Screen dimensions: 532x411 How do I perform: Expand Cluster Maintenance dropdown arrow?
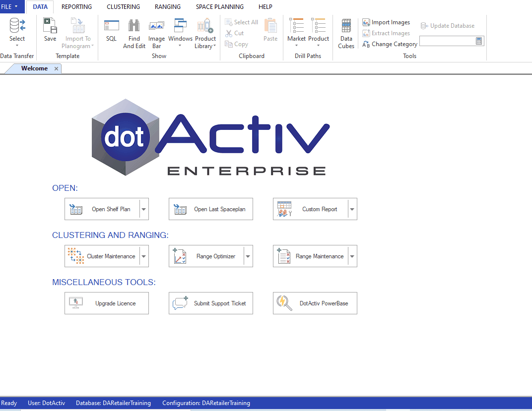tap(144, 256)
